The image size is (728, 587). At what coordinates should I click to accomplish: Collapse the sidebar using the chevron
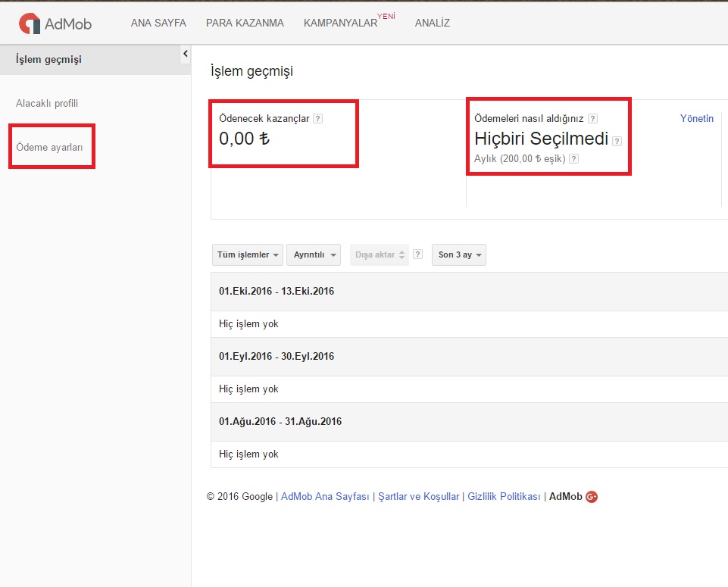coord(186,54)
